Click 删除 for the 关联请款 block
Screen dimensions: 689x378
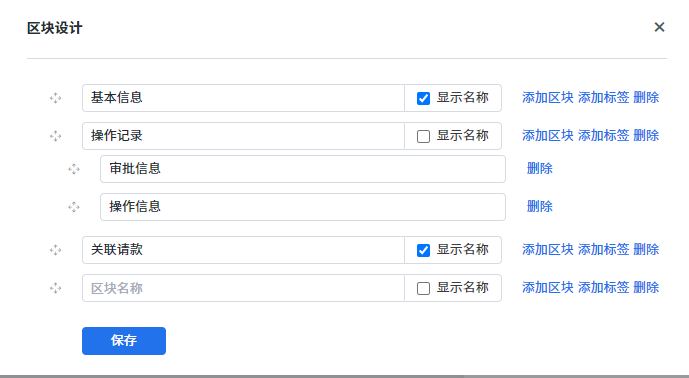[646, 250]
